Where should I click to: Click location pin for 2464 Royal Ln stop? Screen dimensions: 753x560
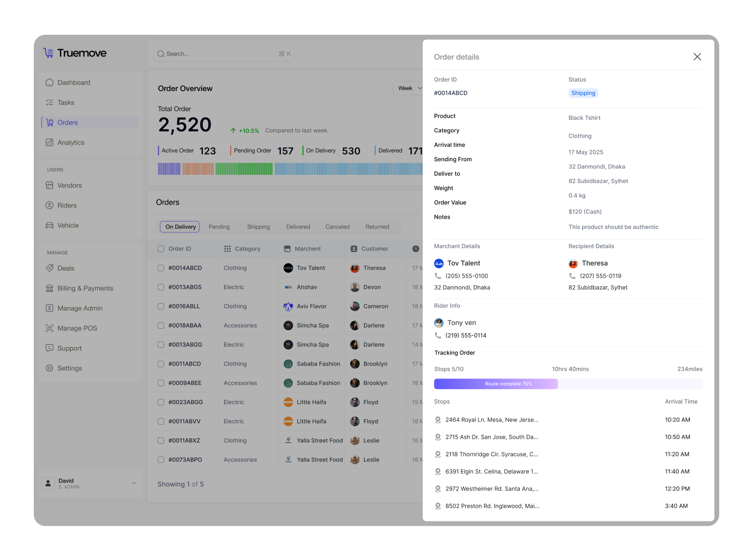click(438, 420)
